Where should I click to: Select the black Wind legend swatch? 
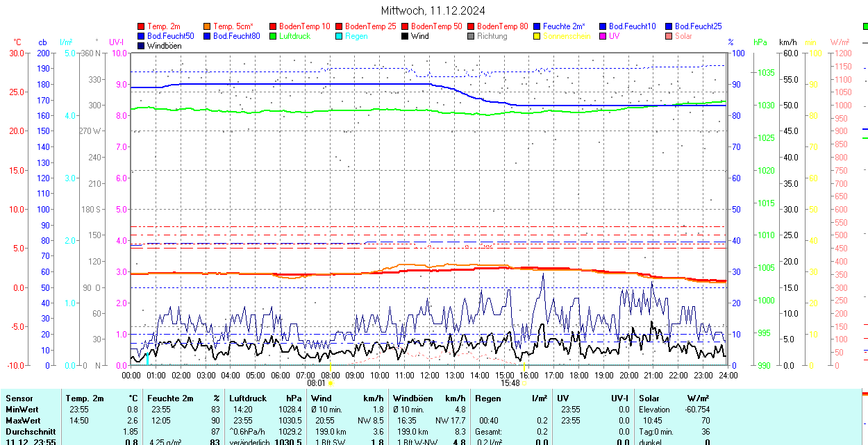pos(406,36)
